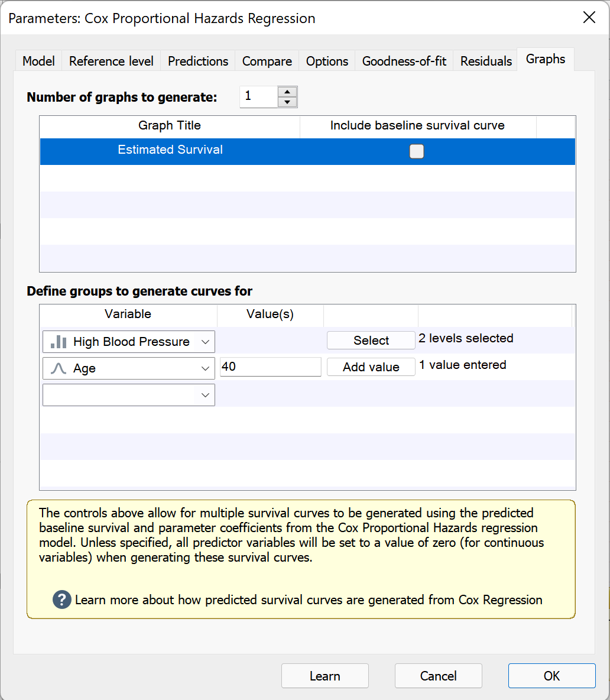The height and width of the screenshot is (700, 610).
Task: Click the help question mark icon
Action: coord(61,599)
